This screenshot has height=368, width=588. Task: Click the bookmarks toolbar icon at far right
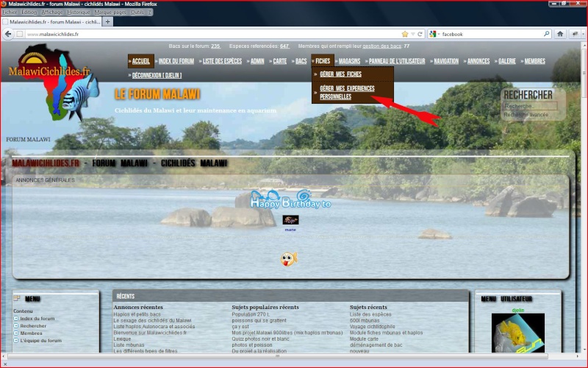pyautogui.click(x=577, y=34)
